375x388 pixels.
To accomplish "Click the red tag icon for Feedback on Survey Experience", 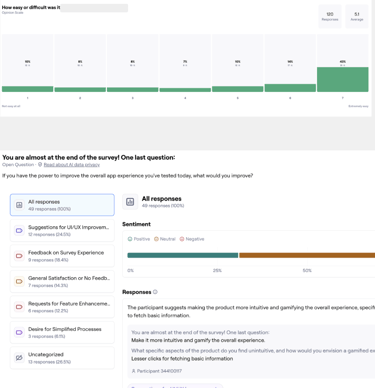I will click(x=19, y=256).
